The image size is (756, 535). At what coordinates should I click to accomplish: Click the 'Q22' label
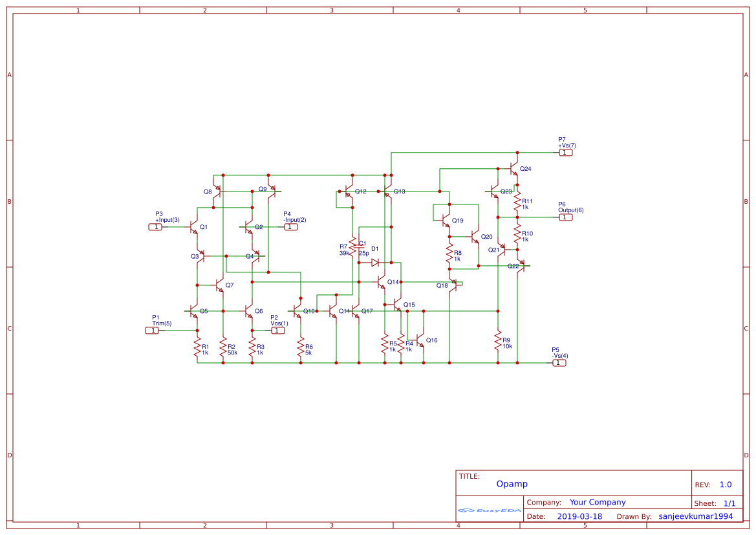tap(513, 267)
